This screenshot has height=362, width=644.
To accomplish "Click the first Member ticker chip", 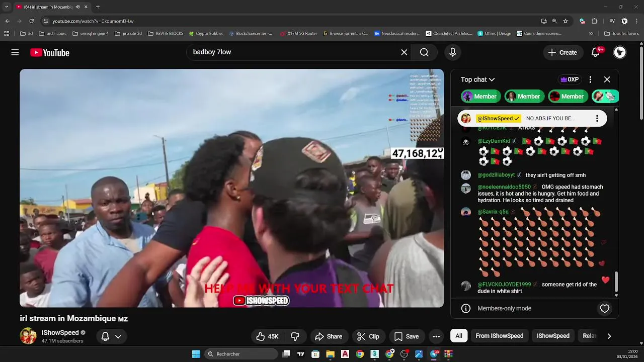I will click(x=480, y=96).
